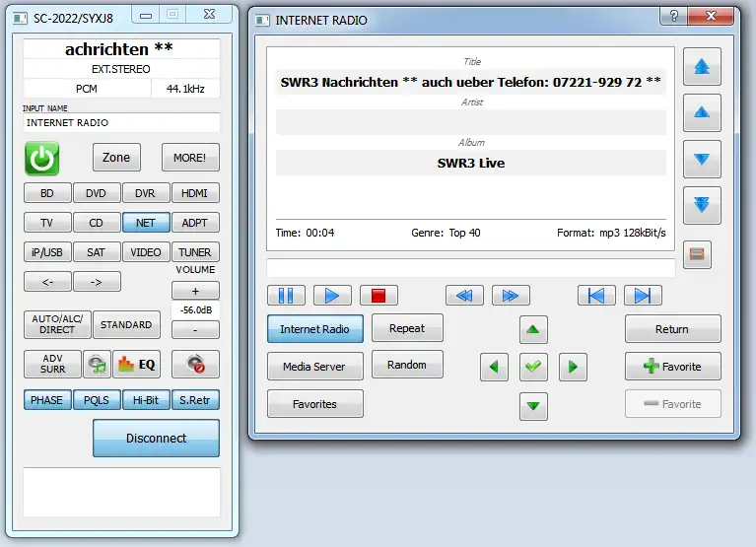The width and height of the screenshot is (756, 547).
Task: Click the rewind double-arrow button
Action: pyautogui.click(x=464, y=296)
